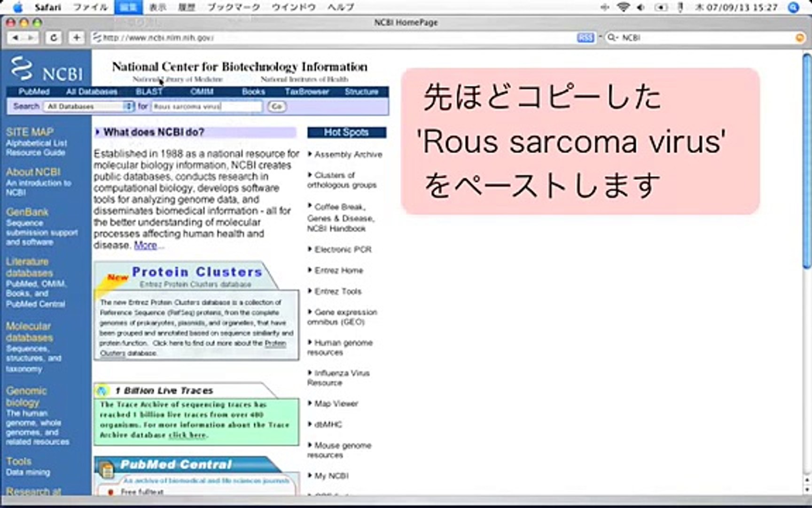Image resolution: width=812 pixels, height=508 pixels.
Task: Open Mouse genome resources link
Action: (x=339, y=450)
